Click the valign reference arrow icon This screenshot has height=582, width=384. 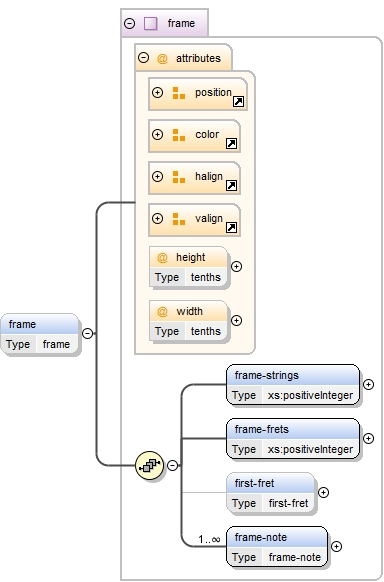tap(232, 227)
